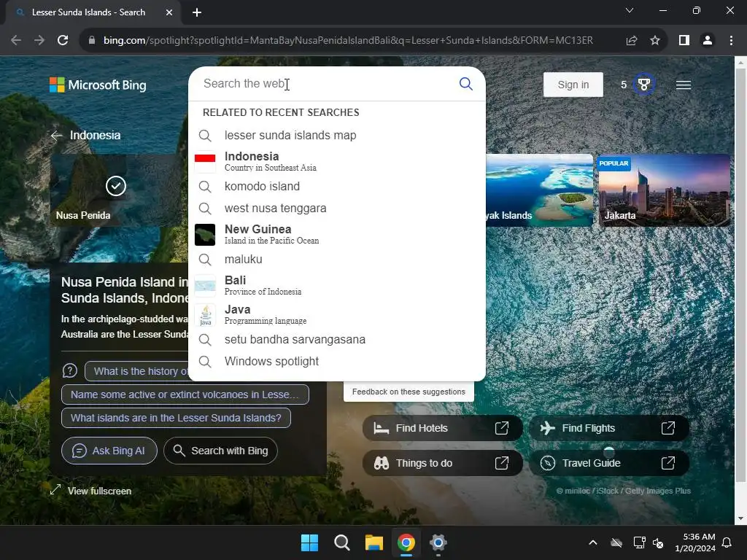The image size is (747, 560).
Task: Bookmark this page with the star icon
Action: point(655,41)
